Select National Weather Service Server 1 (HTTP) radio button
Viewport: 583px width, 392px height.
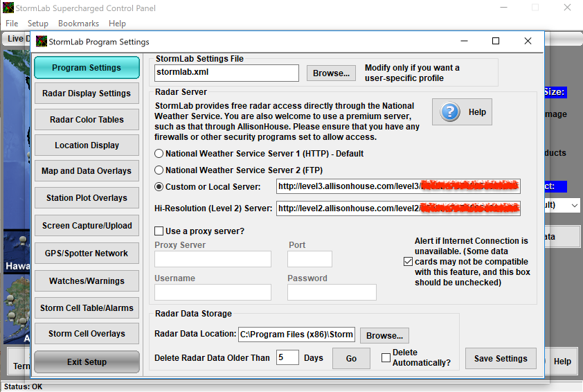pyautogui.click(x=159, y=153)
